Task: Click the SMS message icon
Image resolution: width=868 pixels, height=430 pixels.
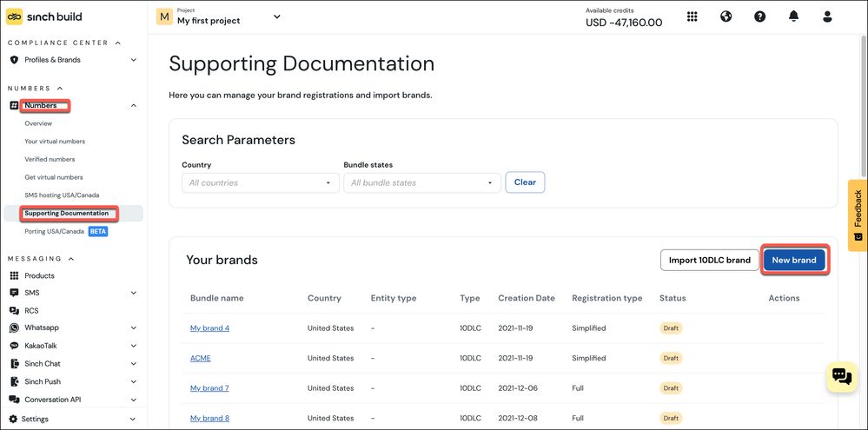Action: (15, 293)
